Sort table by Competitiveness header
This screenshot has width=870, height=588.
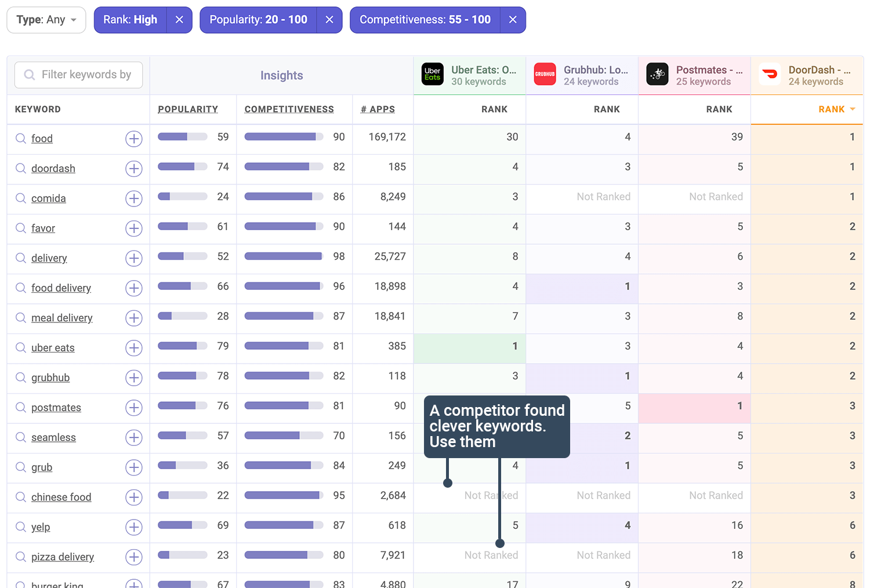click(289, 109)
